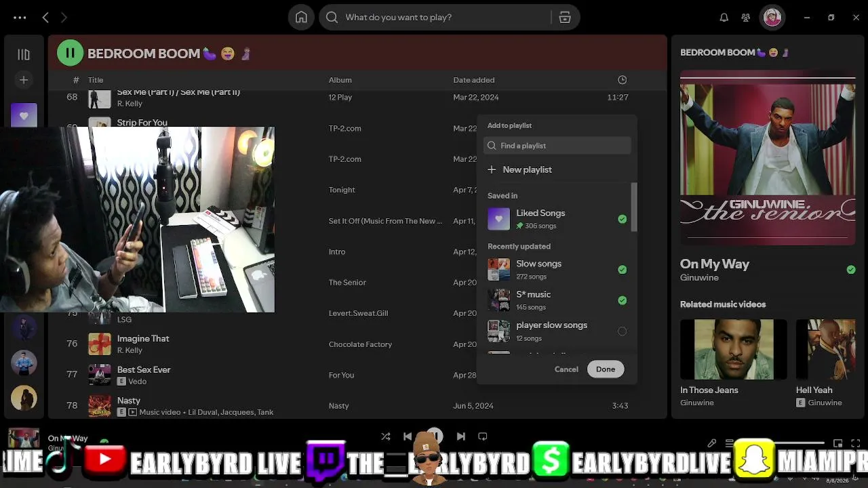Click the plus icon beside New playlist

tap(492, 169)
